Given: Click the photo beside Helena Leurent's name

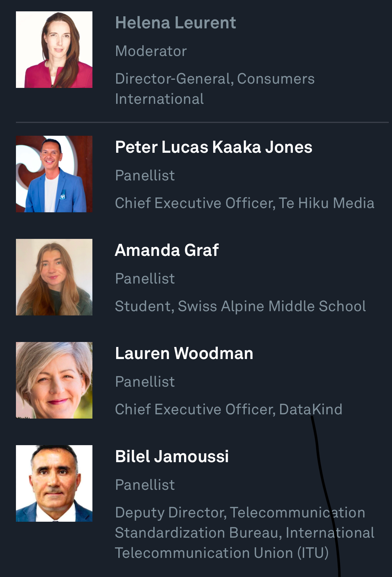Looking at the screenshot, I should point(54,50).
